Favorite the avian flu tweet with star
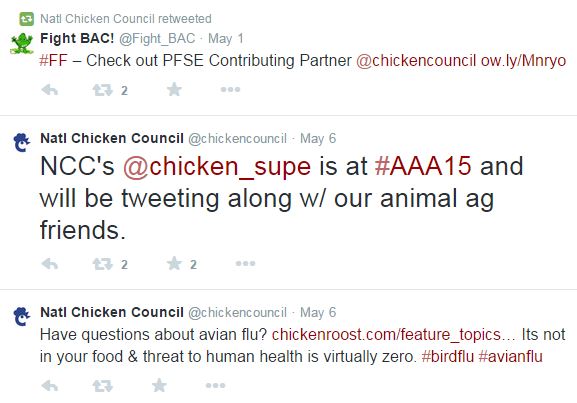577x403 pixels. coord(159,385)
